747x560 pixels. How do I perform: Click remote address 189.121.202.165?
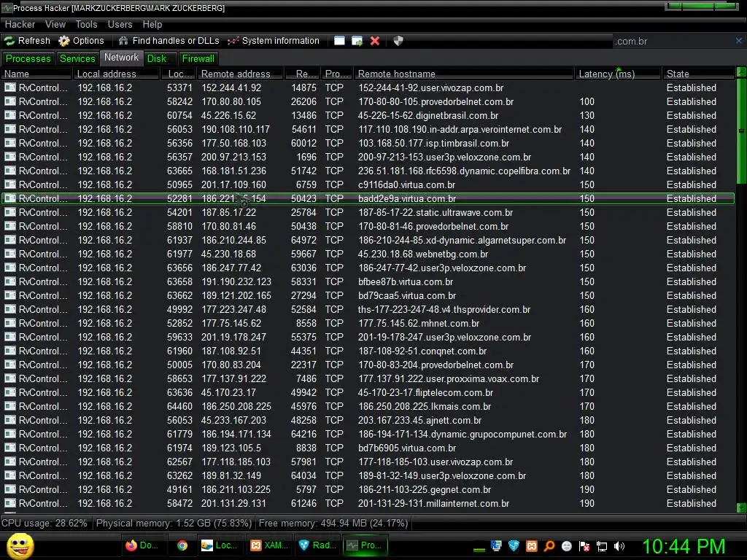[x=236, y=296]
